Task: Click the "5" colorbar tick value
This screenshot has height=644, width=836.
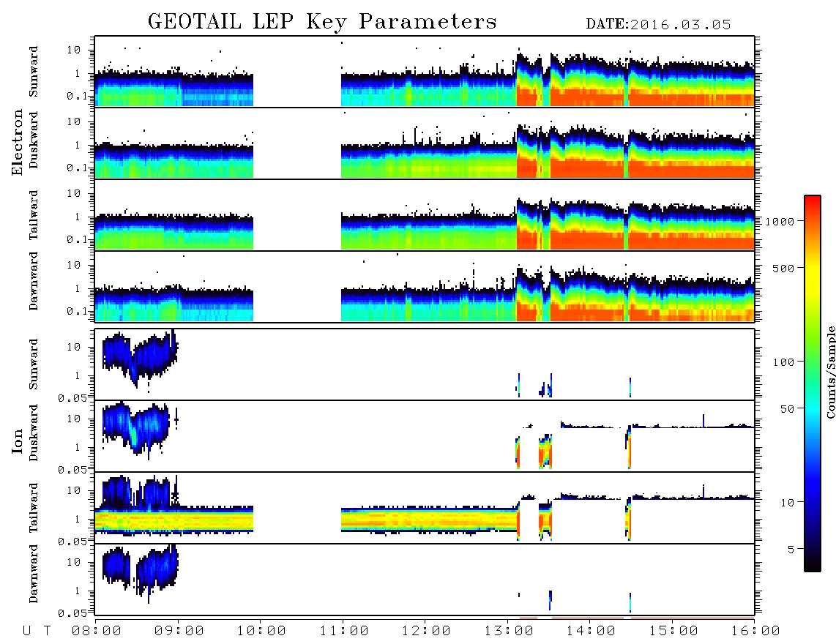Action: (791, 549)
